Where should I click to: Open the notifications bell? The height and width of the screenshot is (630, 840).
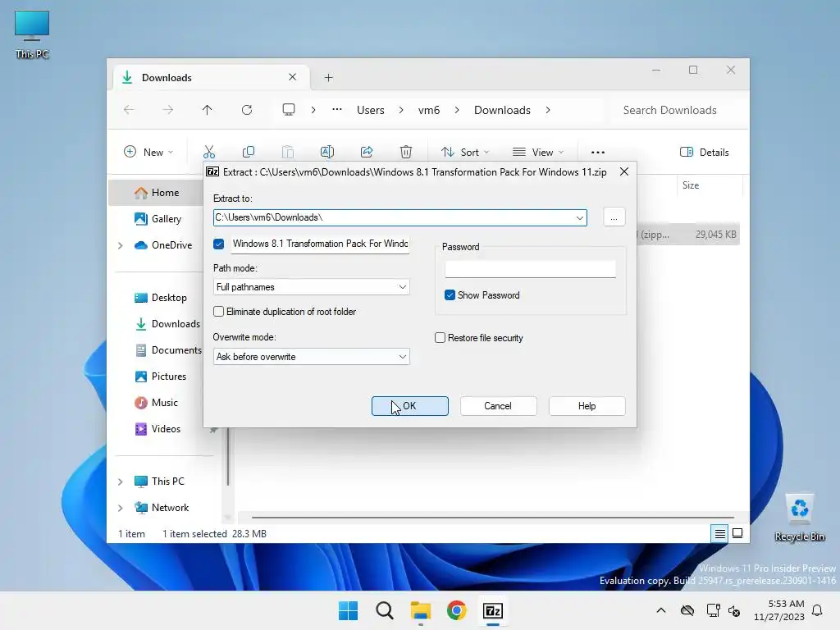818,610
